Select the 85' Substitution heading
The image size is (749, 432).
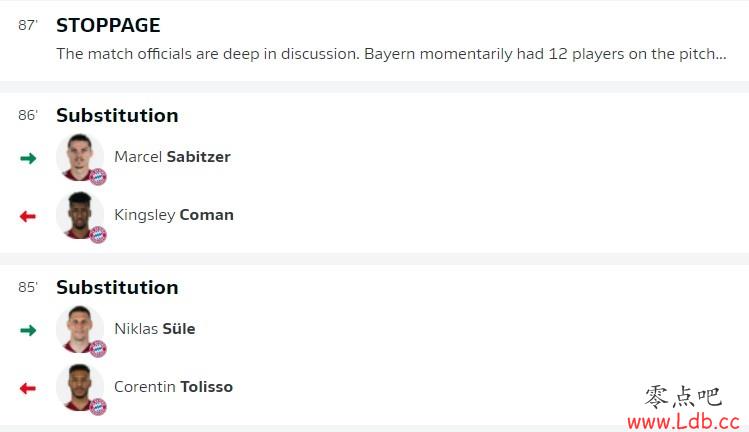[117, 287]
